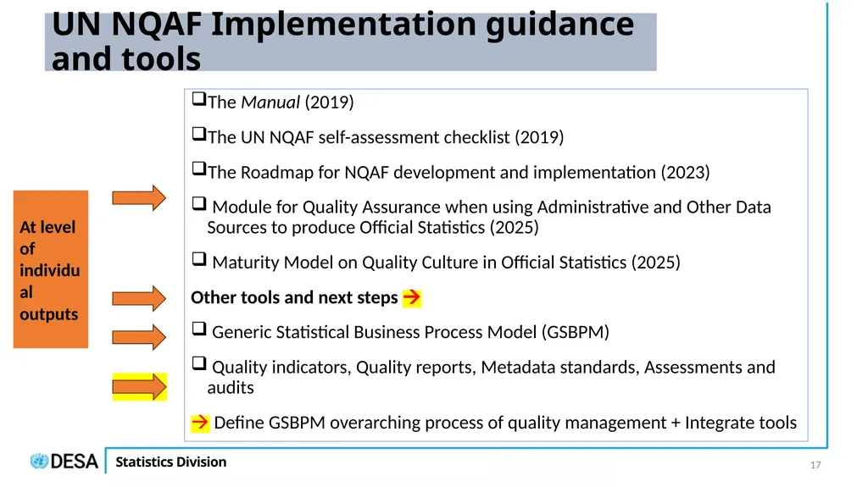Click the Roadmap for NQAF development text
Viewport: 868px width, 487px height.
(459, 172)
